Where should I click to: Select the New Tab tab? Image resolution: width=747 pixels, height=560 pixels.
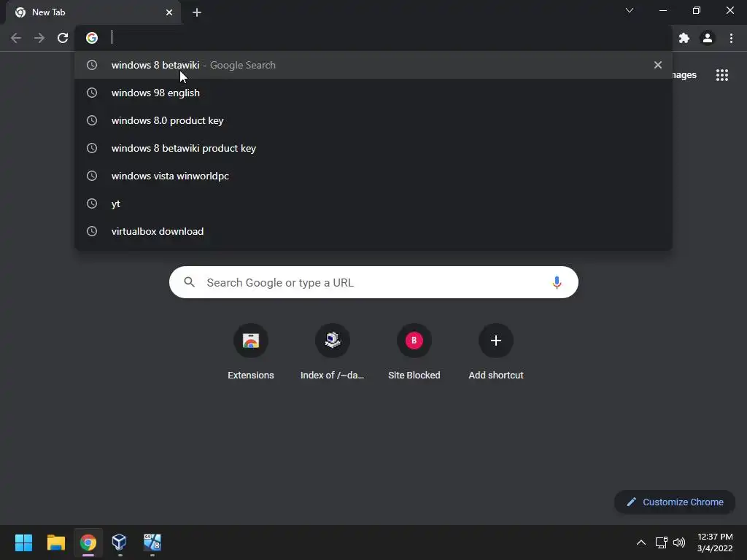point(93,12)
